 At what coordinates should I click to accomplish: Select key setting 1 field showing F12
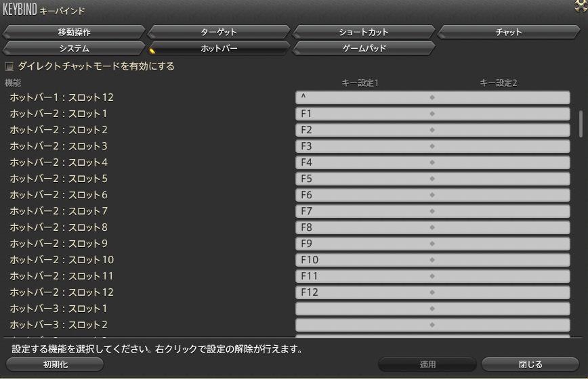364,292
